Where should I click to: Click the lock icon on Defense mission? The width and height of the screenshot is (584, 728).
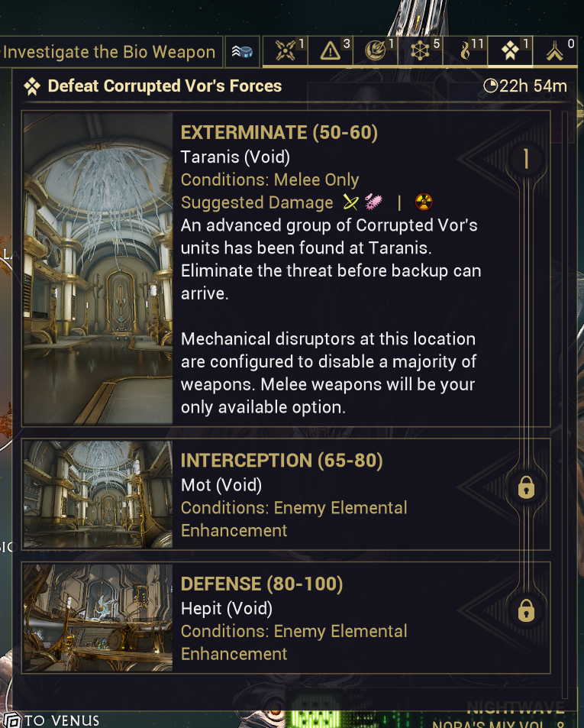[526, 610]
